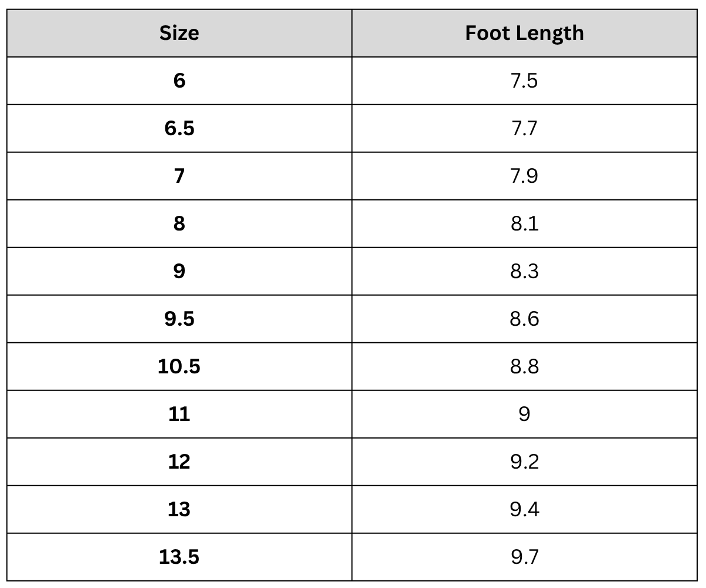Click the size 6.5 cell
This screenshot has height=588, width=706.
[179, 128]
